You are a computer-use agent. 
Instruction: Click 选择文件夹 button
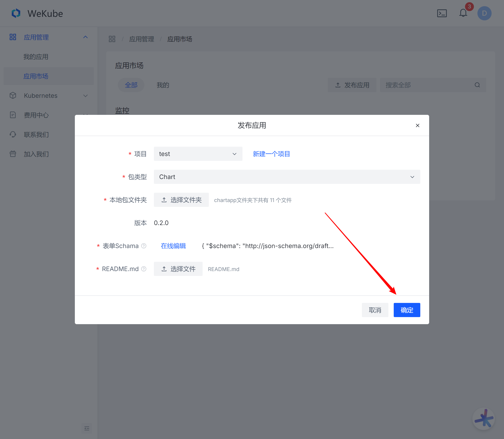(181, 200)
